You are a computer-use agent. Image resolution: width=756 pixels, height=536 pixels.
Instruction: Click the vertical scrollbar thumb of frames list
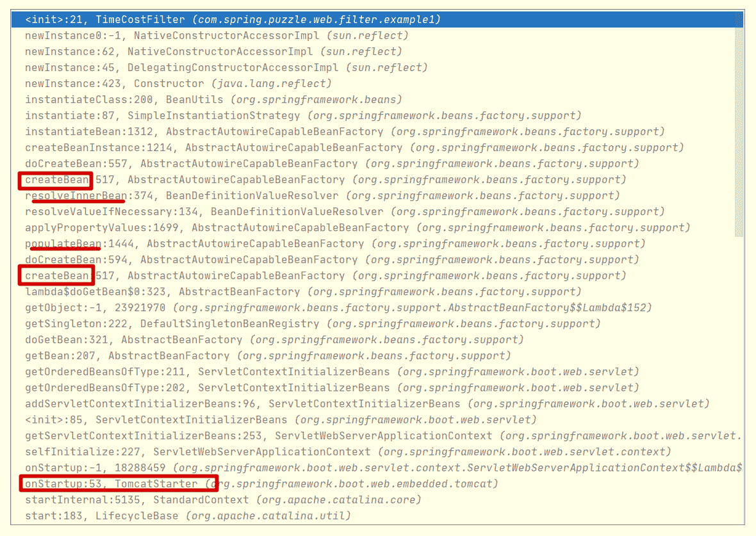[739, 132]
